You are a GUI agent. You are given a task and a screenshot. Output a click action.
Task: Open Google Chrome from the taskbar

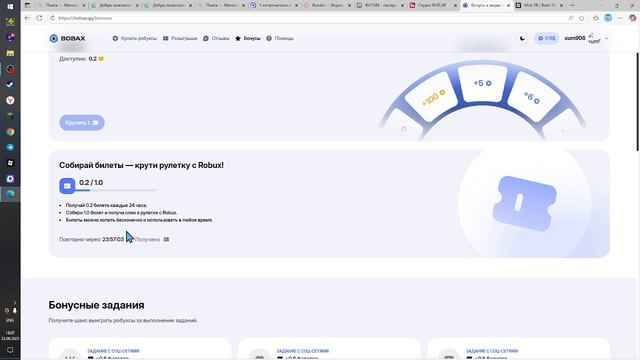point(10,132)
